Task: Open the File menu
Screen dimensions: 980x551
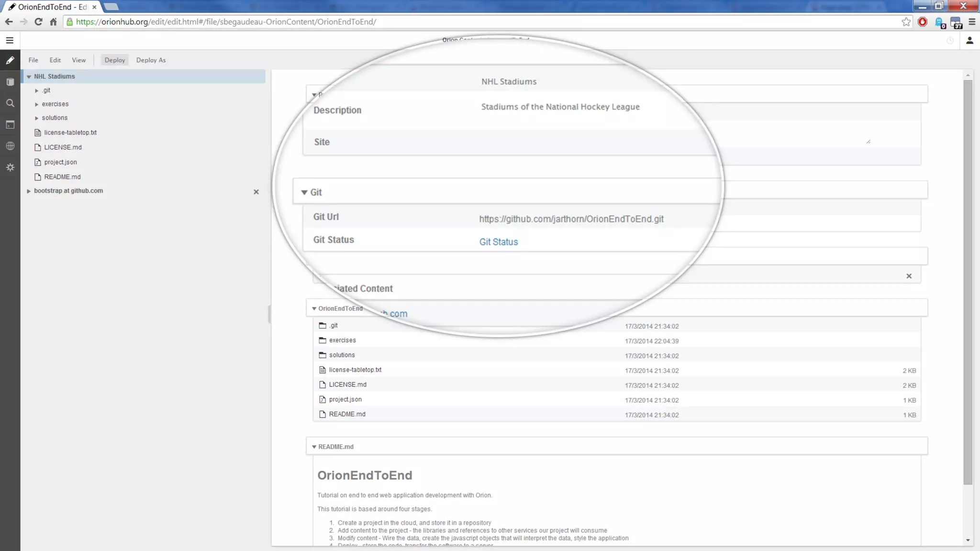Action: (x=33, y=60)
